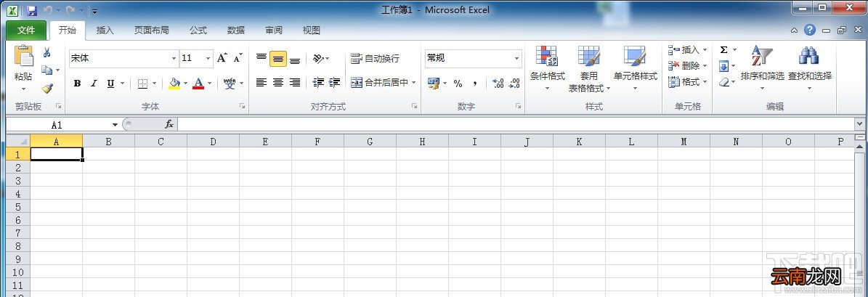This screenshot has width=868, height=297.
Task: Switch to the Page Layout tab (页面布局)
Action: (151, 30)
